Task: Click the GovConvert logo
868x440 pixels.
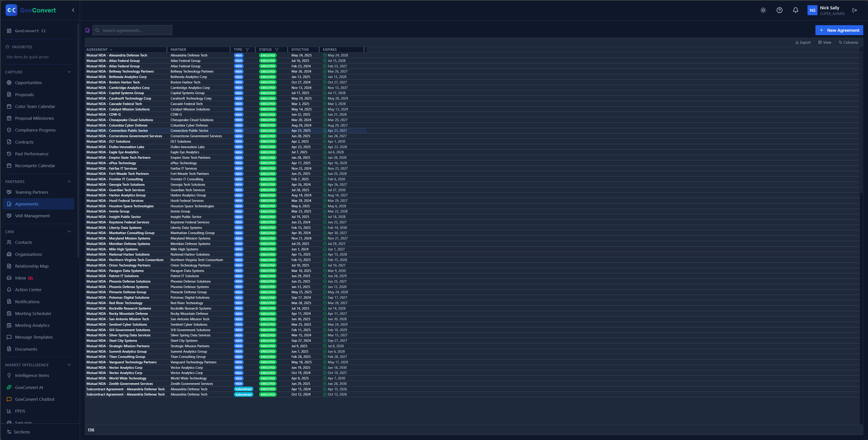Action: click(31, 10)
